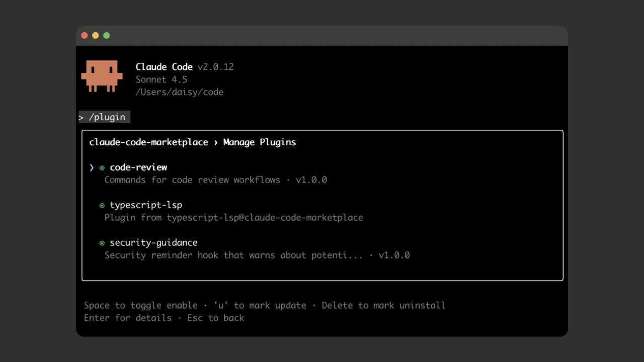Click the prompt caret before /plugin
Screen dimensions: 644x362
[82, 118]
